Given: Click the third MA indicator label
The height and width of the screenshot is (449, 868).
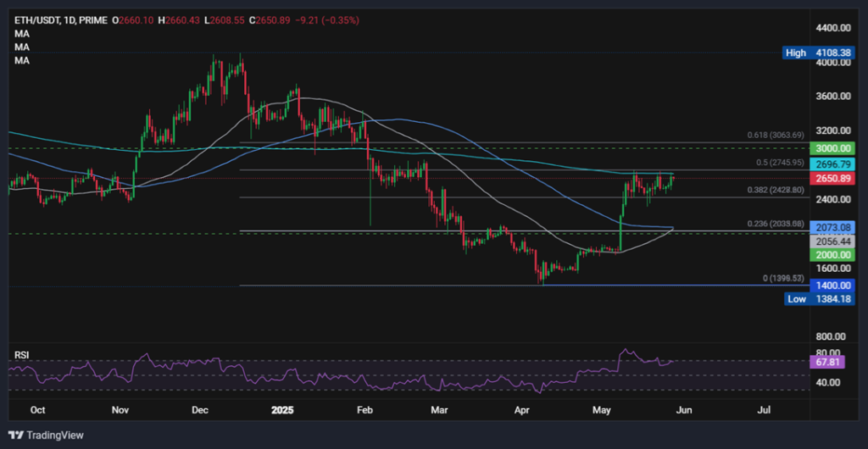Looking at the screenshot, I should 22,60.
